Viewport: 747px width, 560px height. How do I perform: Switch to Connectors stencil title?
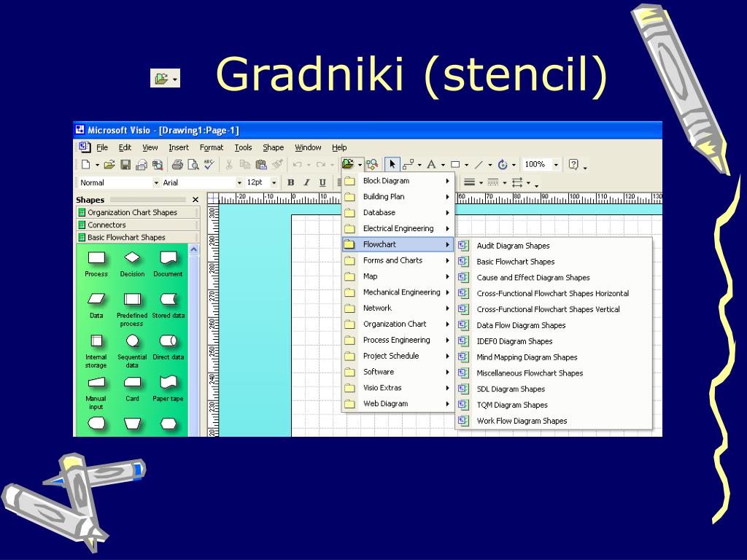[x=137, y=225]
